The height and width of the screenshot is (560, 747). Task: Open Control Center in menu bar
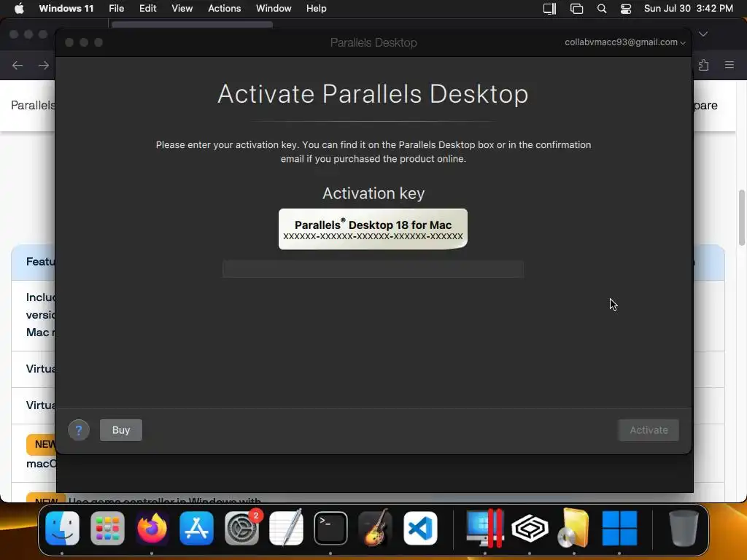(x=625, y=9)
